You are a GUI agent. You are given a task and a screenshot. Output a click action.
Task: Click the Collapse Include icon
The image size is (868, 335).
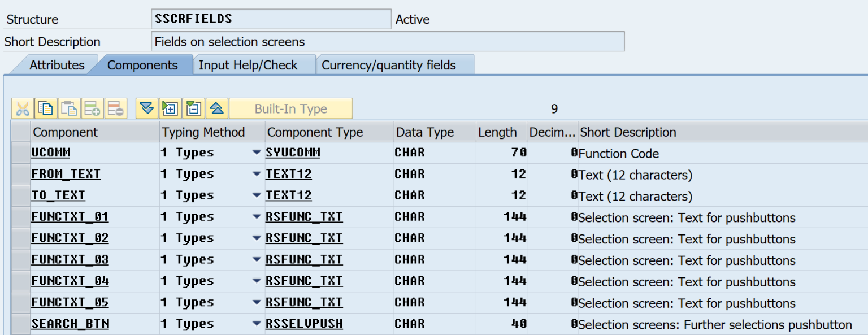(x=193, y=108)
